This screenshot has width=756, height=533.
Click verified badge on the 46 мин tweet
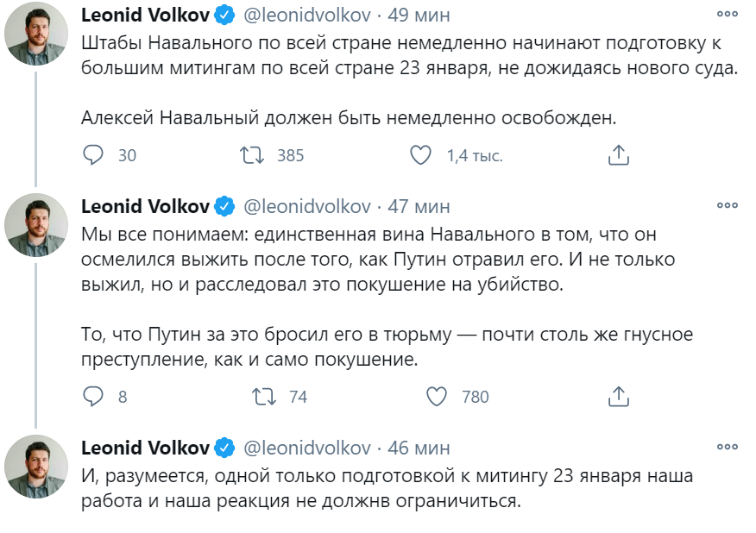point(225,448)
